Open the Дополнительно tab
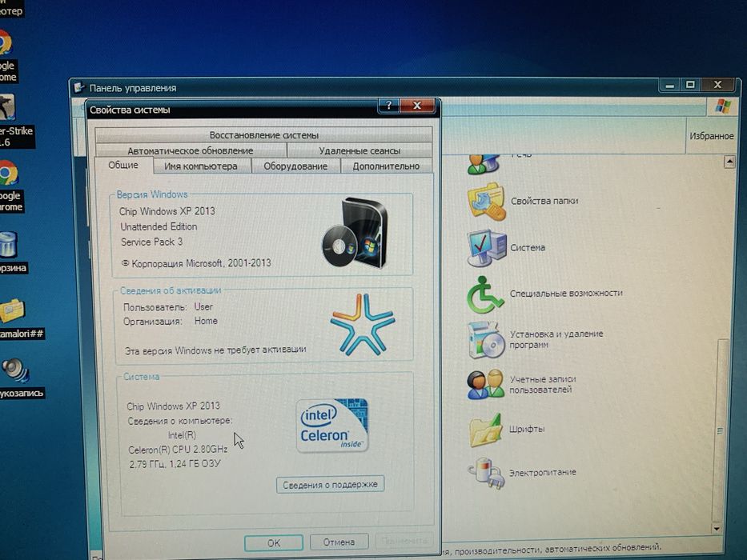Screen dimensions: 747x560 click(x=386, y=166)
